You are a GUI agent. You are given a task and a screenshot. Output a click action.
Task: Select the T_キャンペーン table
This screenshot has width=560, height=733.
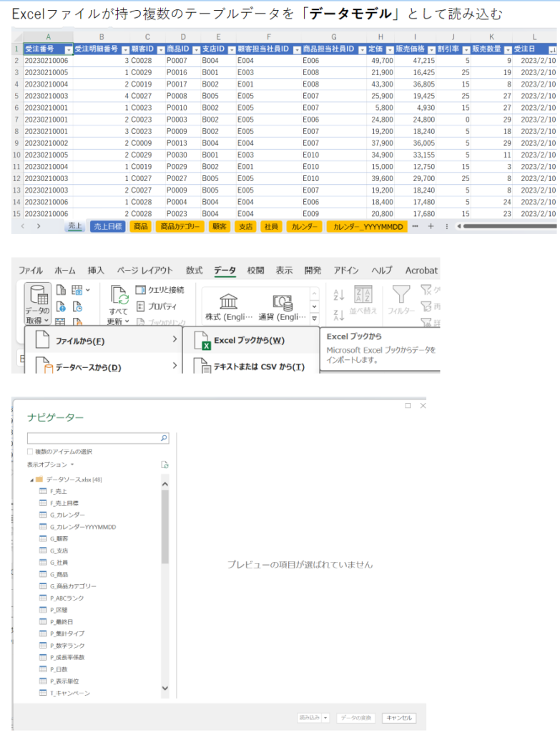(69, 693)
